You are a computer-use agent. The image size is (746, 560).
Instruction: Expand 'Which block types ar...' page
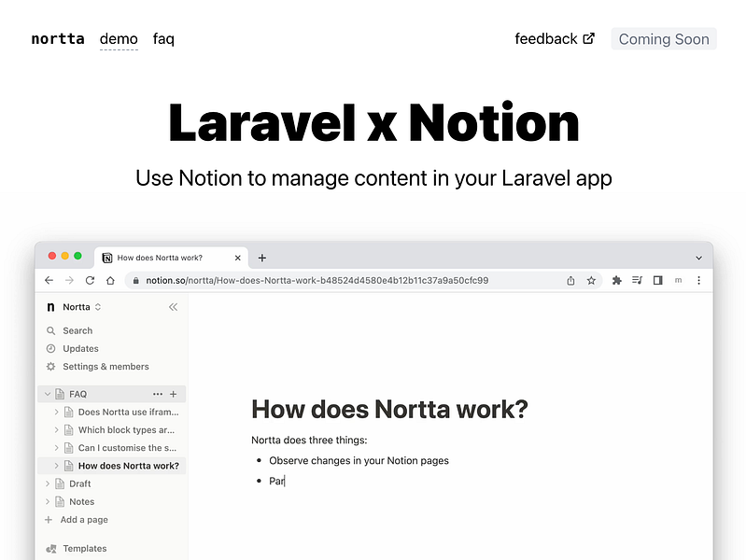57,429
